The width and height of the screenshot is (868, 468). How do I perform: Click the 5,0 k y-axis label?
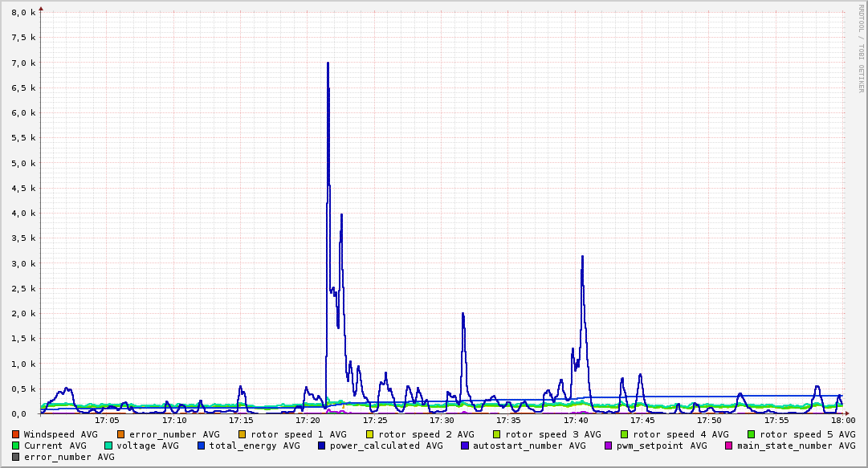[24, 163]
